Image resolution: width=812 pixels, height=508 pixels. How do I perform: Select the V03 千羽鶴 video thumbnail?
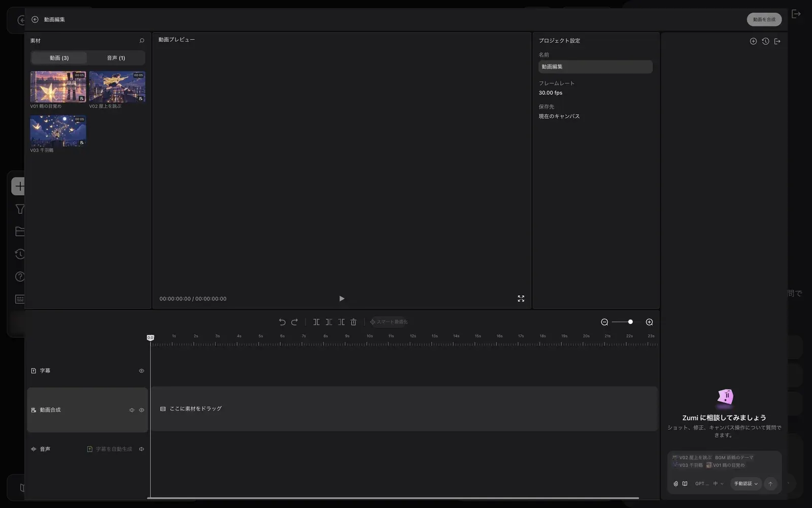pyautogui.click(x=58, y=131)
